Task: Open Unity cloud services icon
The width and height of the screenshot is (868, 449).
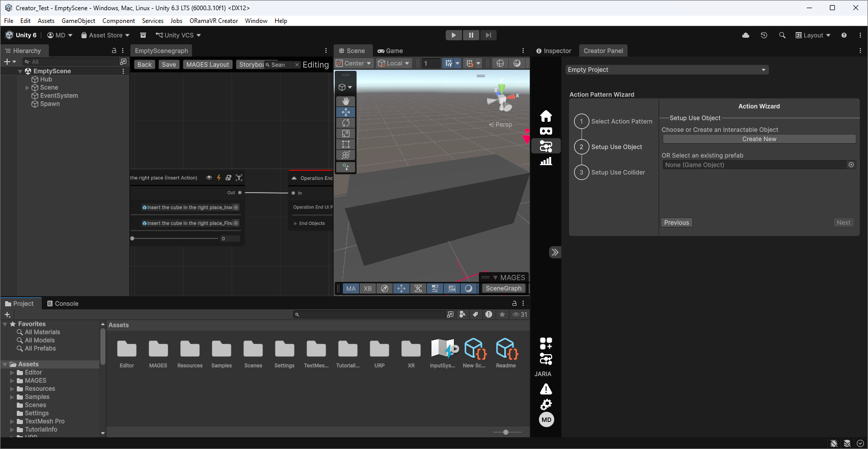Action: pyautogui.click(x=746, y=35)
